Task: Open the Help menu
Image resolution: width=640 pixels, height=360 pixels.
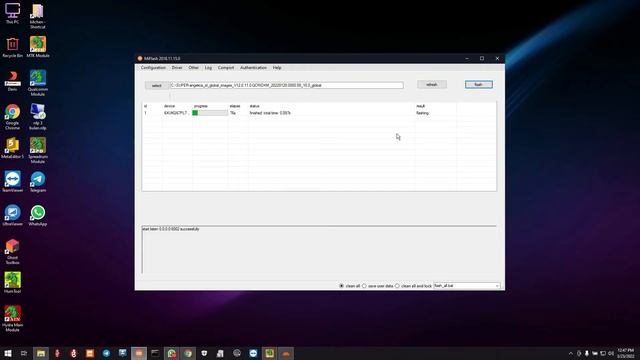Action: point(277,68)
